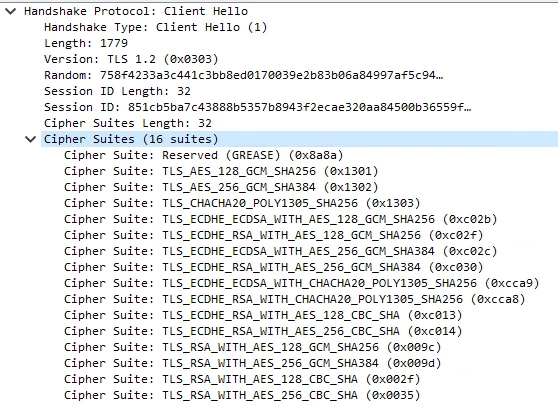The image size is (558, 406).
Task: Collapse the Handshake Protocol: Client Hello node
Action: (x=11, y=11)
